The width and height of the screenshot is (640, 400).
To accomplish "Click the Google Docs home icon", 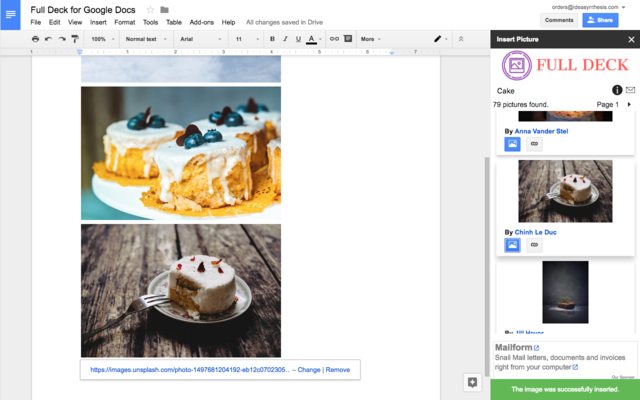I will coord(10,15).
